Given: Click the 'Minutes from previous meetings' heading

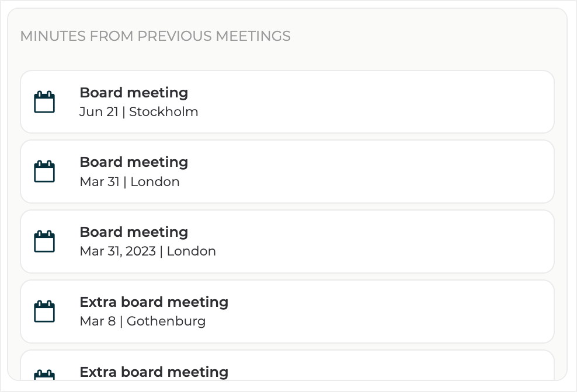Looking at the screenshot, I should click(x=155, y=36).
